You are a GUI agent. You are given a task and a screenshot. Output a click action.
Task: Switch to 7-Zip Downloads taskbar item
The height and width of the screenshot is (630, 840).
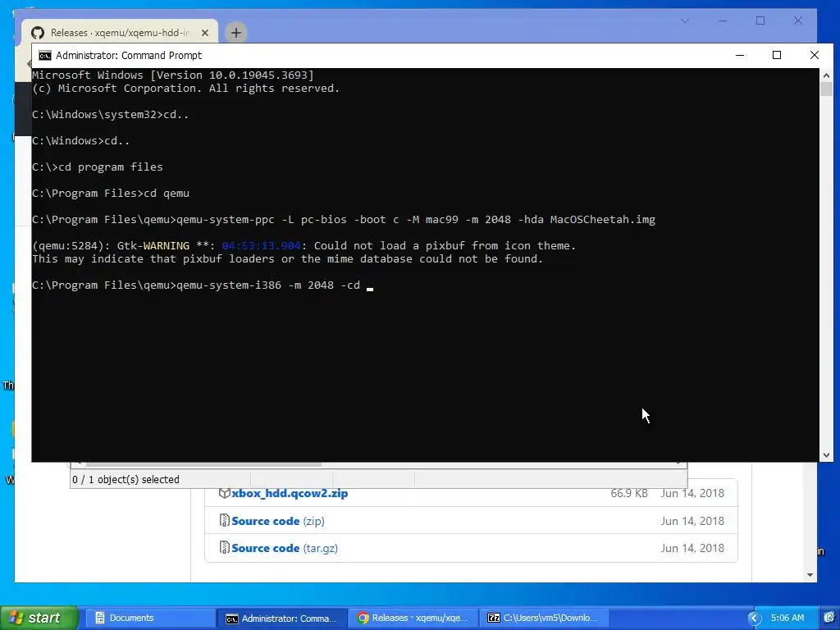[x=544, y=618]
